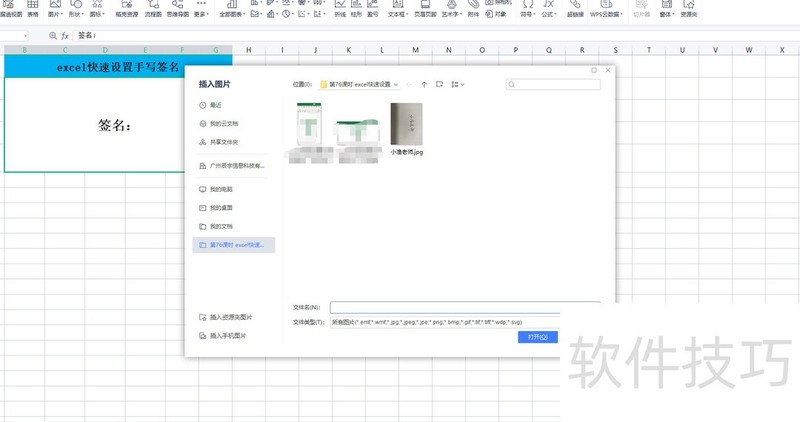
Task: Select the 小渔老师.jpg thumbnail
Action: point(407,129)
